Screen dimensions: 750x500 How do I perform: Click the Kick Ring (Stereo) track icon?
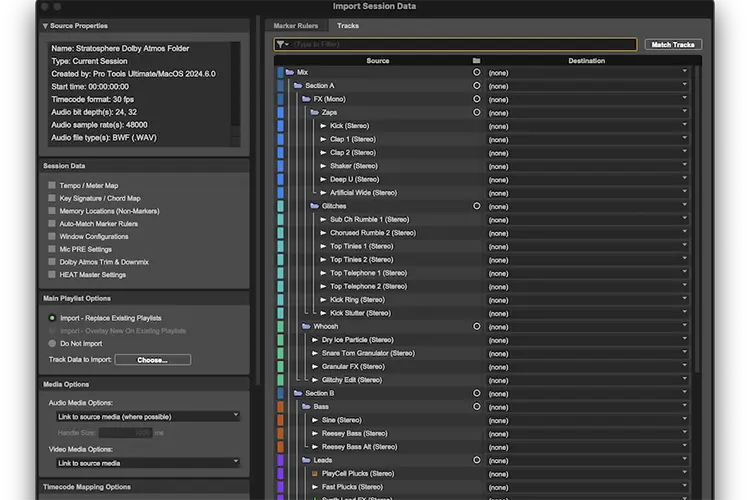point(323,300)
